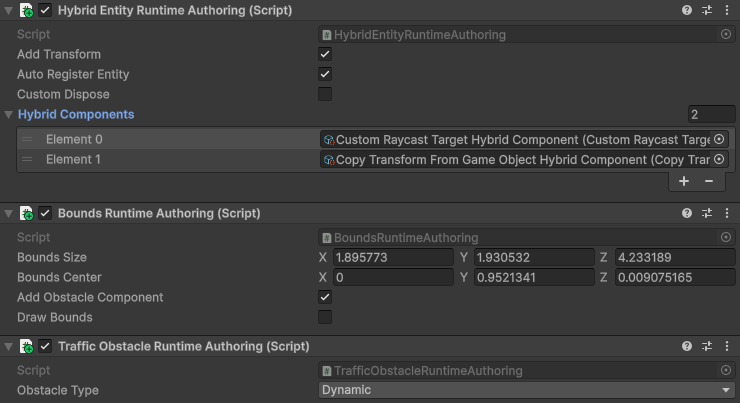Enable the Custom Dispose checkbox
The image size is (740, 403).
tap(325, 94)
